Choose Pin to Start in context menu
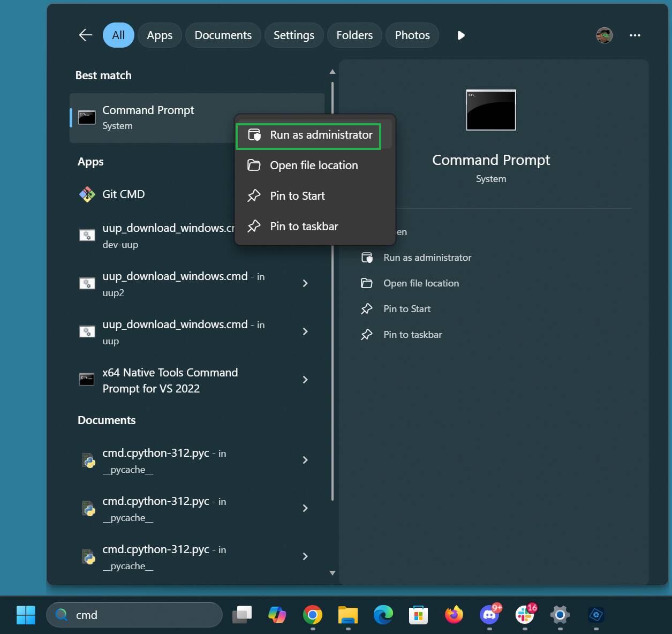This screenshot has width=672, height=634. click(x=297, y=196)
